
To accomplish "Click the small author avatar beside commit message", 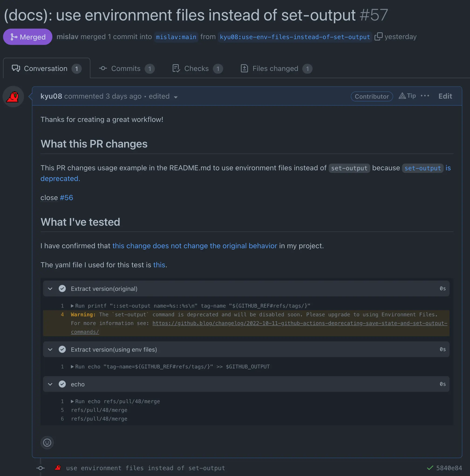I will coord(58,468).
